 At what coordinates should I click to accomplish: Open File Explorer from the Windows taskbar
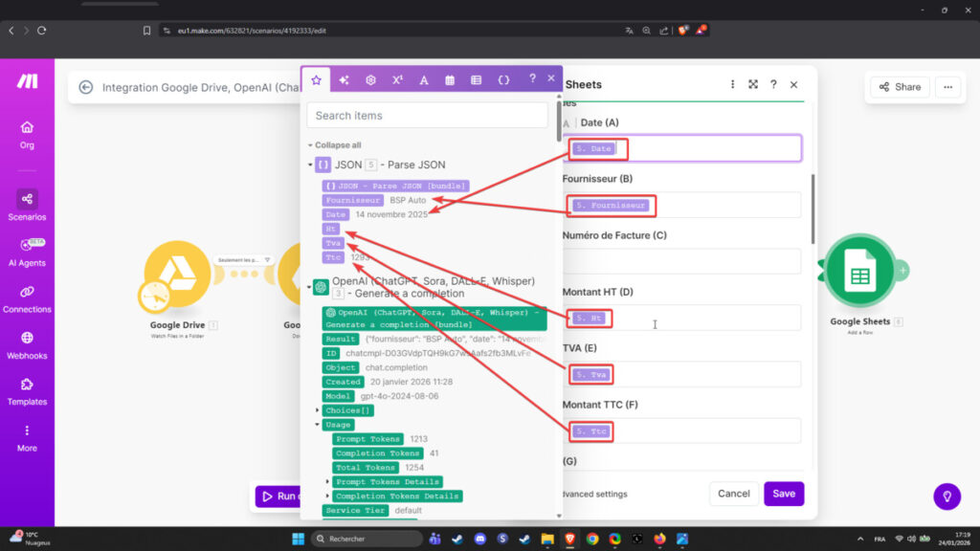tap(548, 539)
